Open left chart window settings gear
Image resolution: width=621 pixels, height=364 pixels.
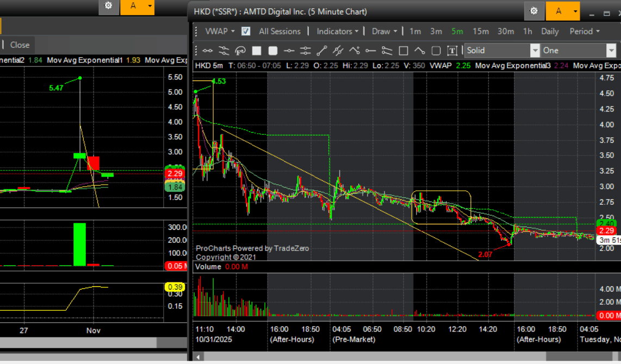pyautogui.click(x=109, y=6)
